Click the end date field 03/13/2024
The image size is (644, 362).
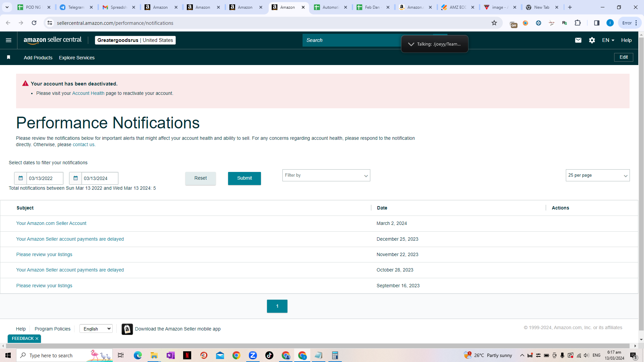[100, 178]
